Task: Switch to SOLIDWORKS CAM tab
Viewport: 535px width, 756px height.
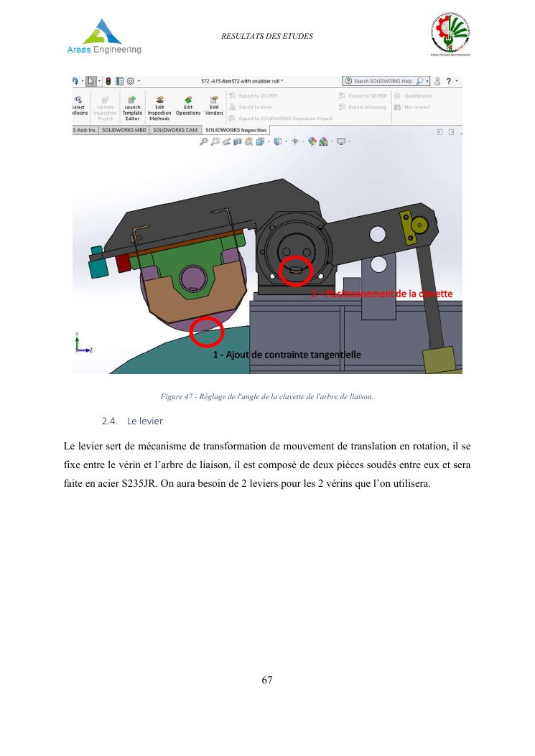Action: [x=175, y=130]
